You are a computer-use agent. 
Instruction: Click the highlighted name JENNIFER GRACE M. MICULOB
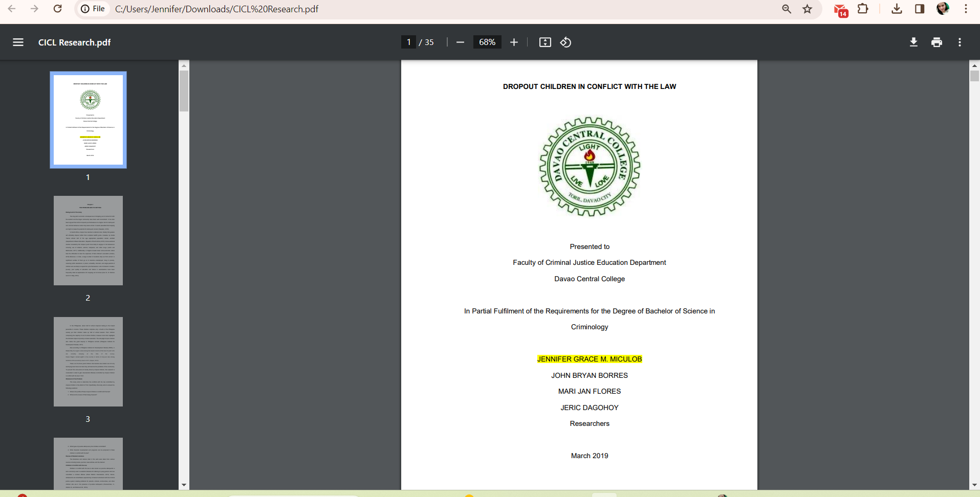pyautogui.click(x=590, y=359)
